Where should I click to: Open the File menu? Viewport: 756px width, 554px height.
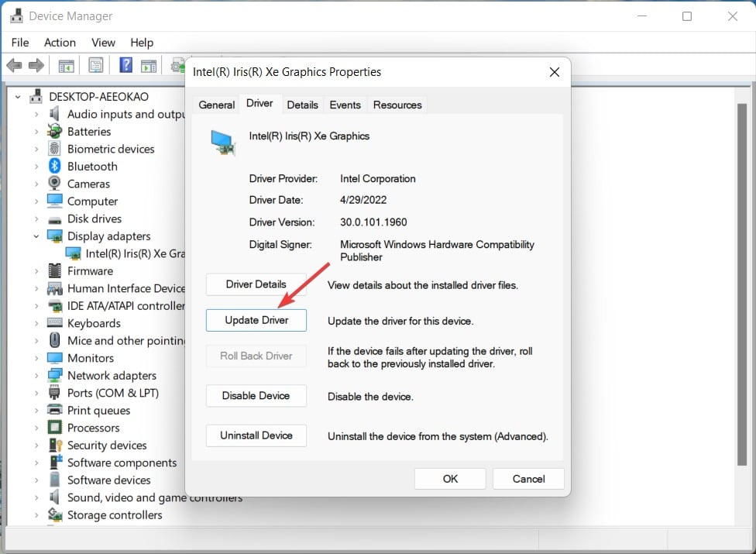click(20, 43)
